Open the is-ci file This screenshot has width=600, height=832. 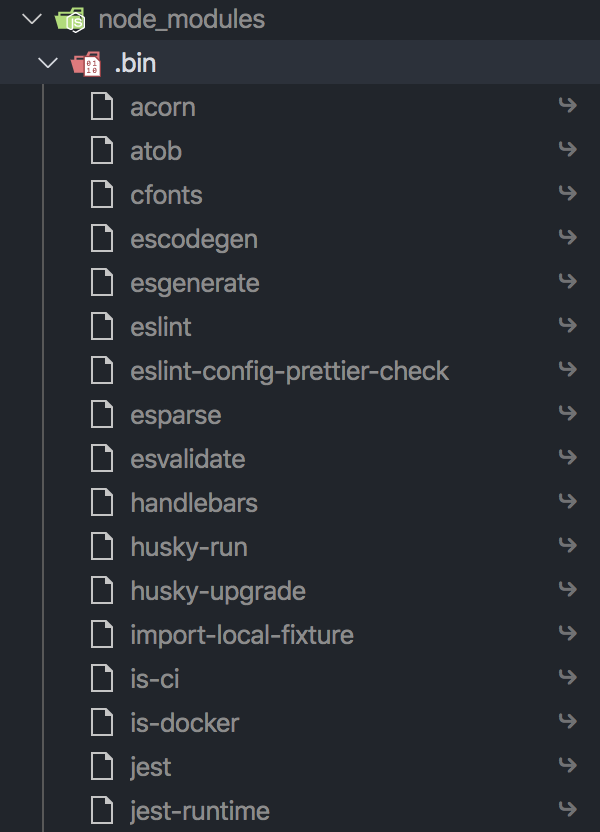pyautogui.click(x=300, y=679)
